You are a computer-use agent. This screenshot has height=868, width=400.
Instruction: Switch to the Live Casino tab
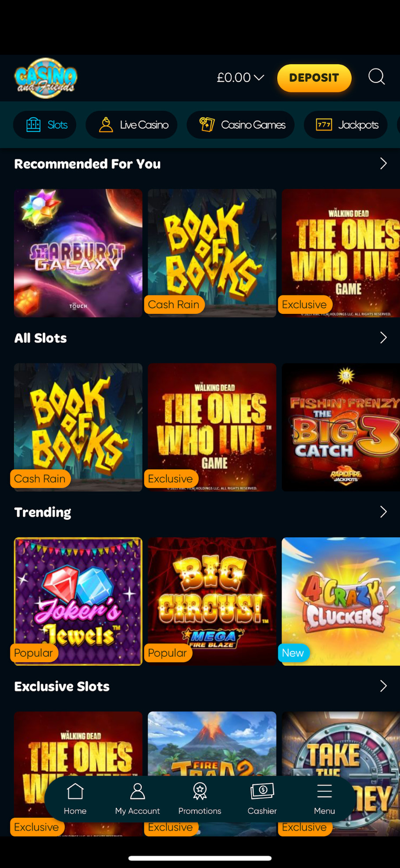132,125
